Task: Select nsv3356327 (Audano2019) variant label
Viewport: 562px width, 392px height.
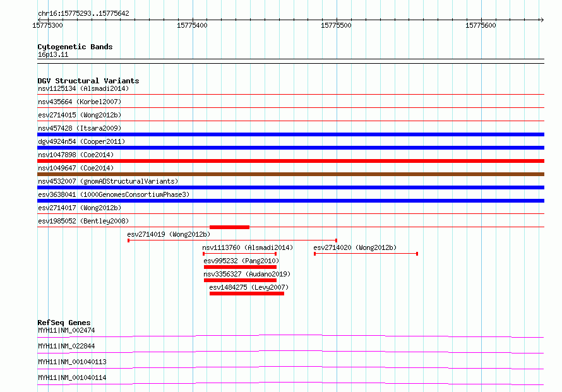Action: 247,274
